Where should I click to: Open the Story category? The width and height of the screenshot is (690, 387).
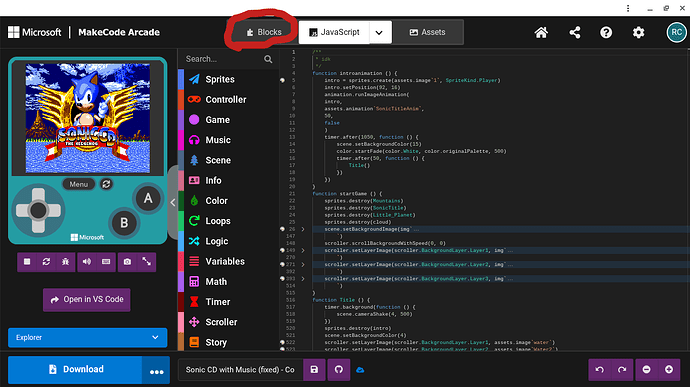tap(228, 342)
